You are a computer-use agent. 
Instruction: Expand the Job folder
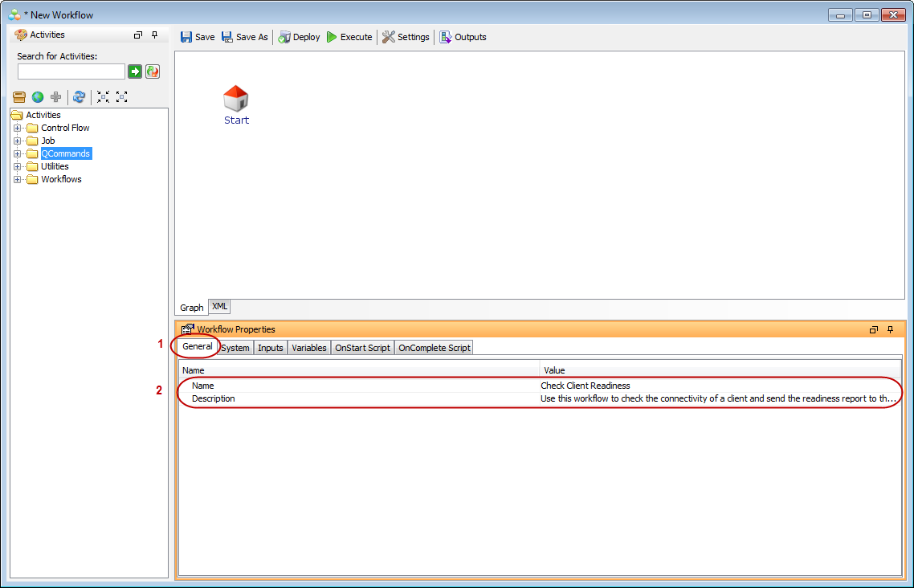click(x=17, y=141)
